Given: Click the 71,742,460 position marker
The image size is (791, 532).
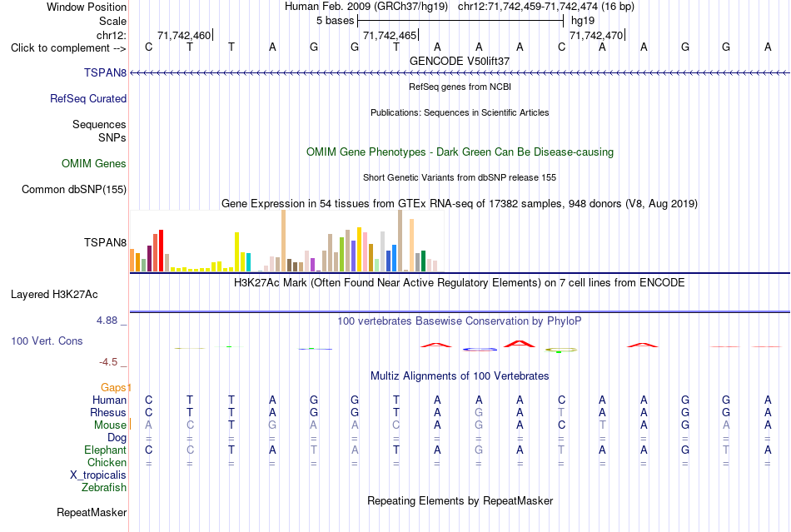Looking at the screenshot, I should click(x=185, y=35).
